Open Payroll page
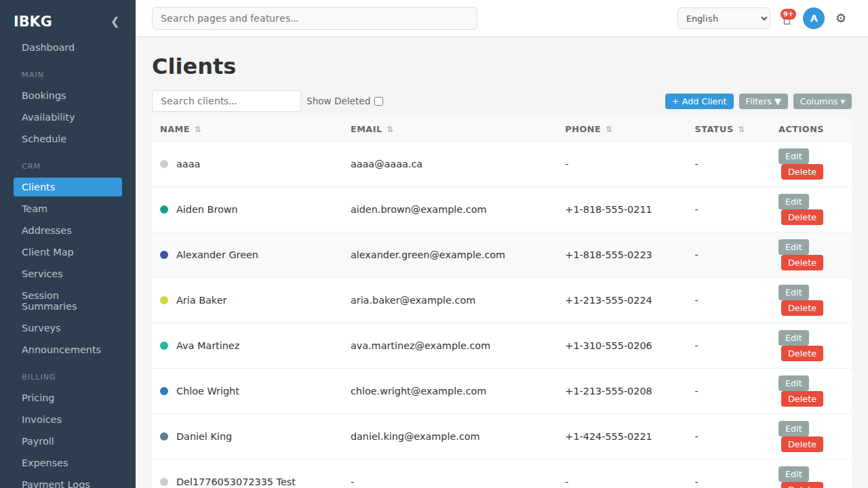 coord(68,441)
